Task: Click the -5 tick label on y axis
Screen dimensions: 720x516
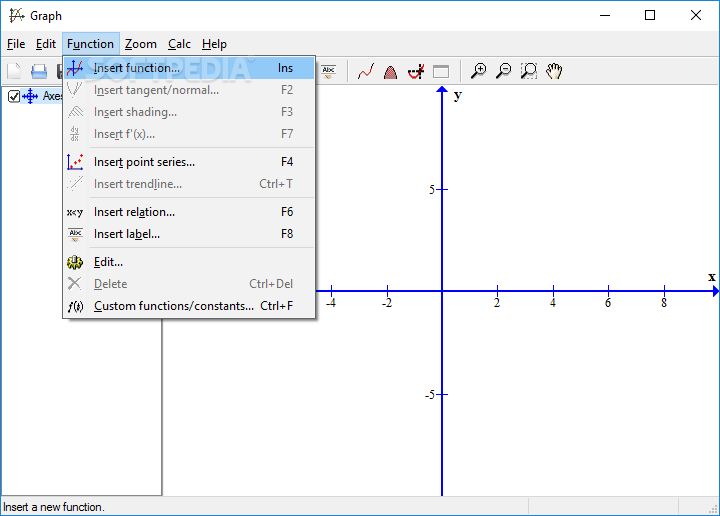Action: (x=430, y=395)
